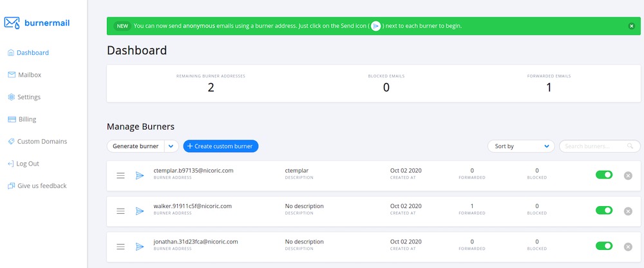The image size is (644, 268).
Task: Click Forwarded Emails count 1
Action: [x=549, y=87]
